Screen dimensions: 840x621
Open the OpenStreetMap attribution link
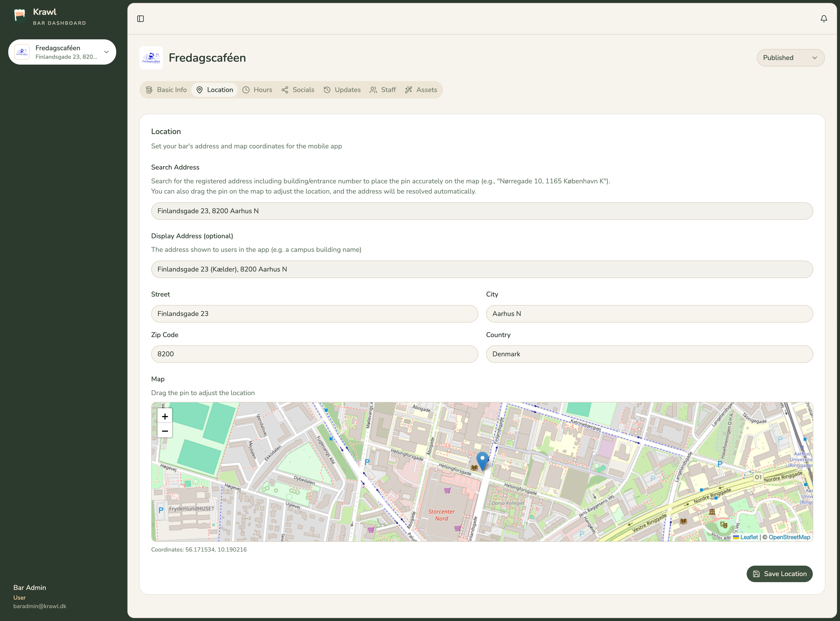click(789, 537)
